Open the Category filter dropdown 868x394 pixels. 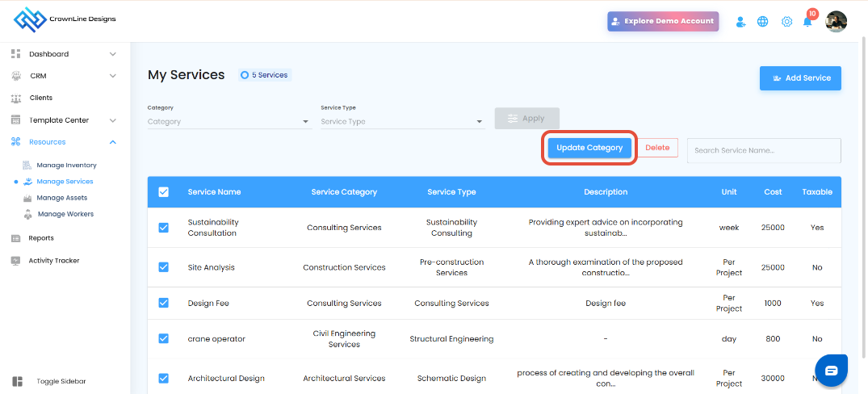(x=229, y=122)
